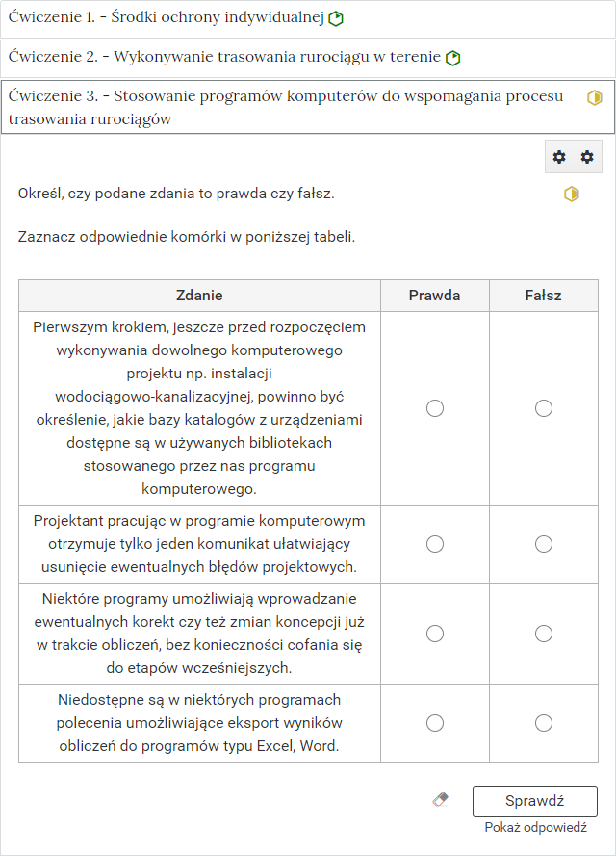
Task: Clear answers using the eraser icon
Action: 441,800
